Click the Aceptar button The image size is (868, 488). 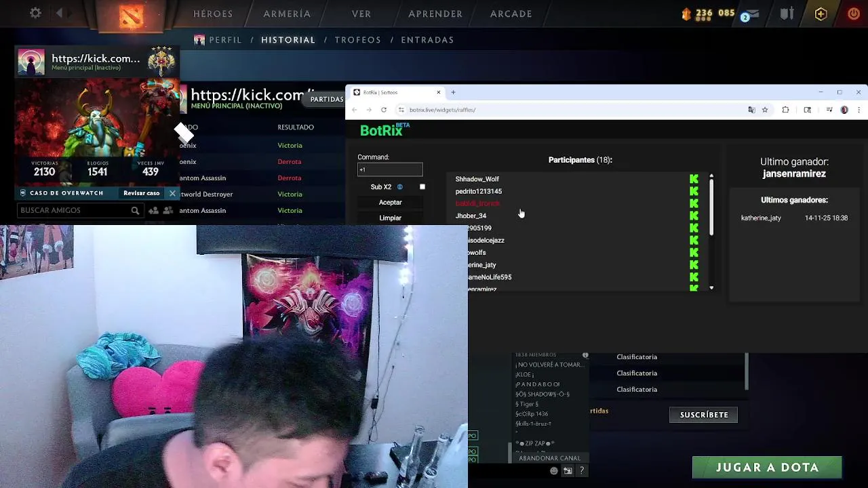click(390, 203)
